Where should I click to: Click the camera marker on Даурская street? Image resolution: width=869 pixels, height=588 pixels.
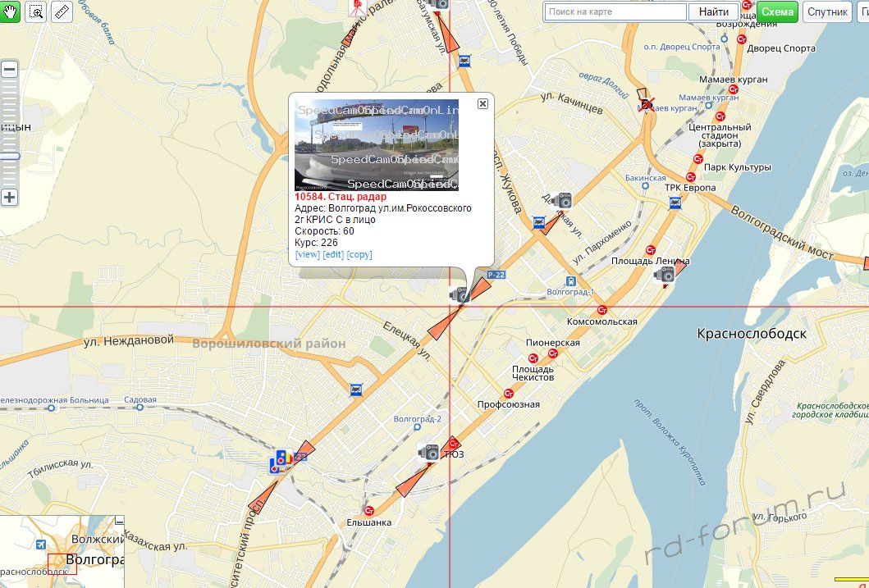[561, 200]
